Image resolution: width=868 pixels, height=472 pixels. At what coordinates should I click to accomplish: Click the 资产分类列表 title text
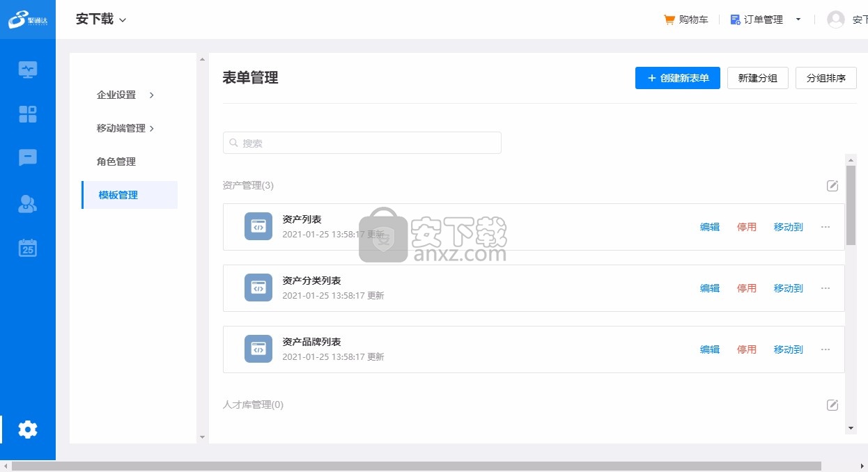coord(311,281)
